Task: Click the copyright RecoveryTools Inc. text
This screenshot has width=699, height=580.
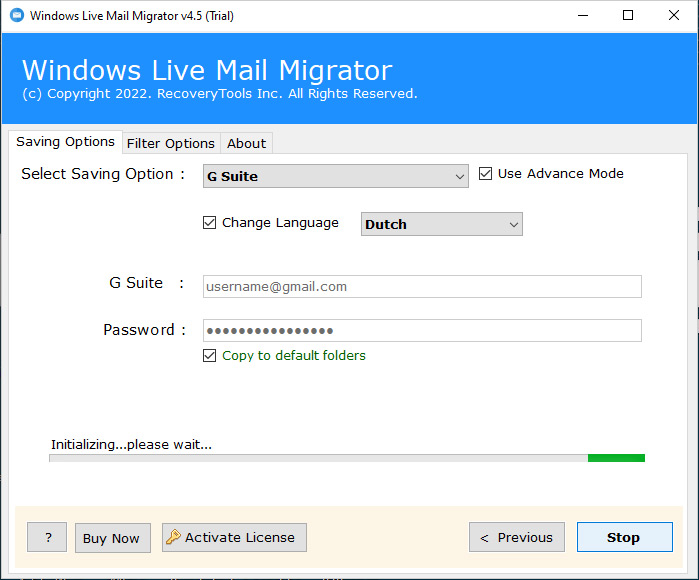Action: (220, 94)
